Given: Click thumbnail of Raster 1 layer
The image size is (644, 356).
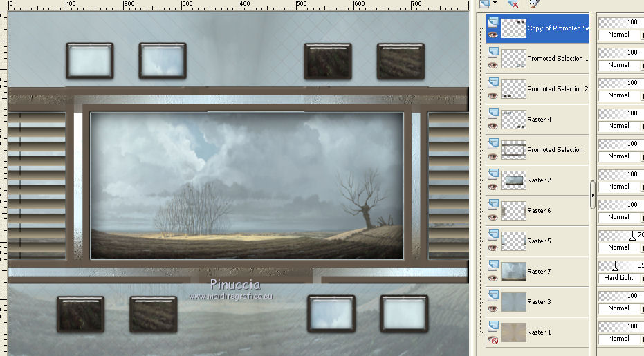Looking at the screenshot, I should coord(513,332).
